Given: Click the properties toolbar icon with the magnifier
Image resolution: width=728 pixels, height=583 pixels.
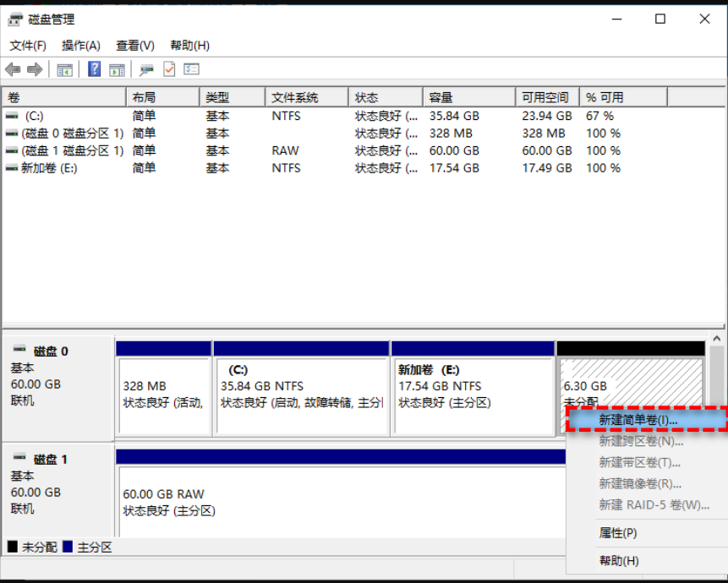Looking at the screenshot, I should [145, 69].
